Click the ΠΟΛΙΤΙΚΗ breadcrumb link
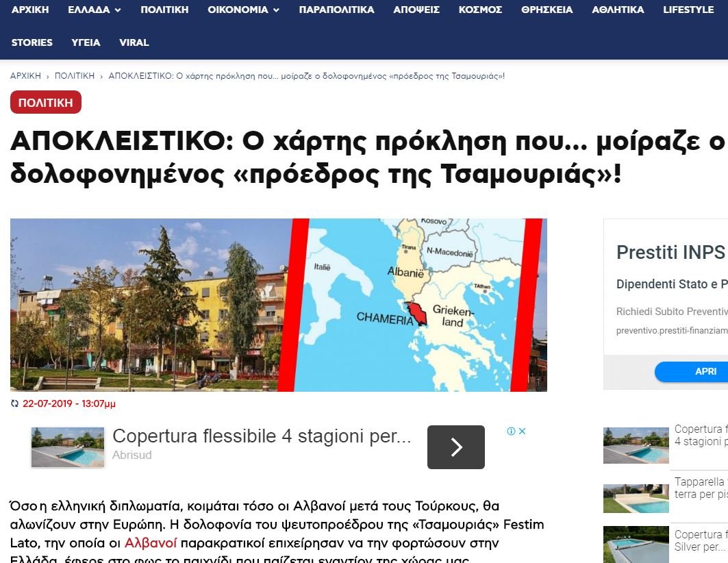The image size is (728, 563). tap(75, 76)
